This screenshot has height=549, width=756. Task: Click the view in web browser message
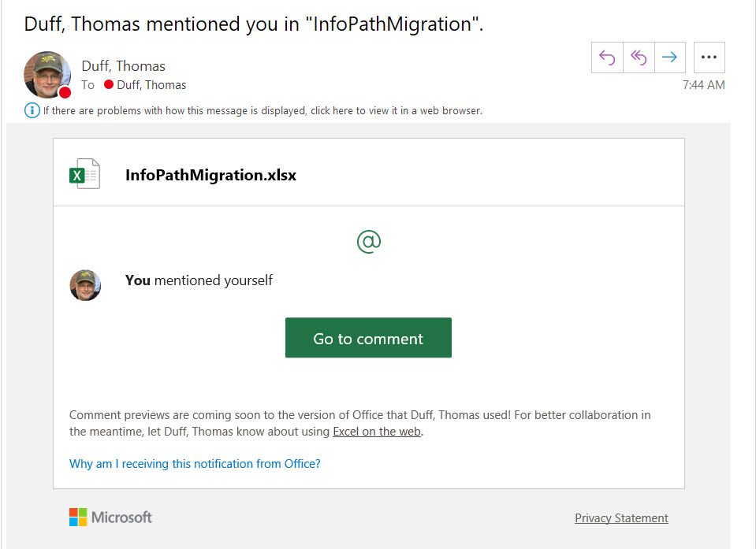(x=262, y=111)
